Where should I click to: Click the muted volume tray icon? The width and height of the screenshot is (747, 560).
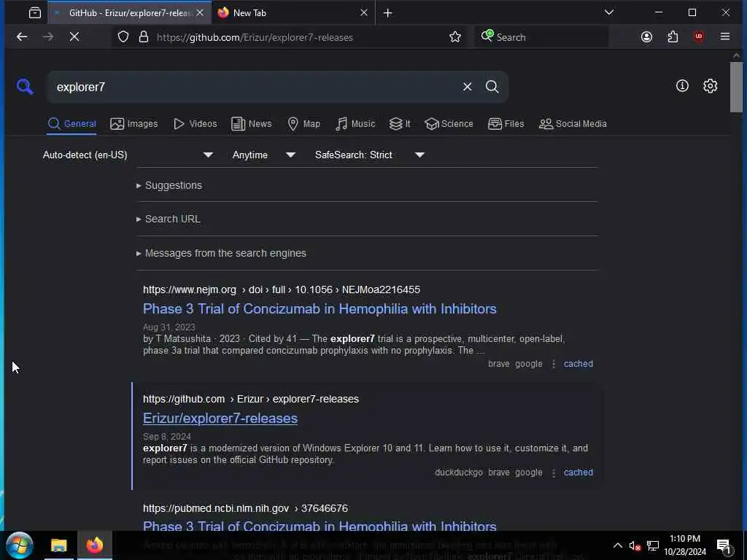pyautogui.click(x=635, y=545)
